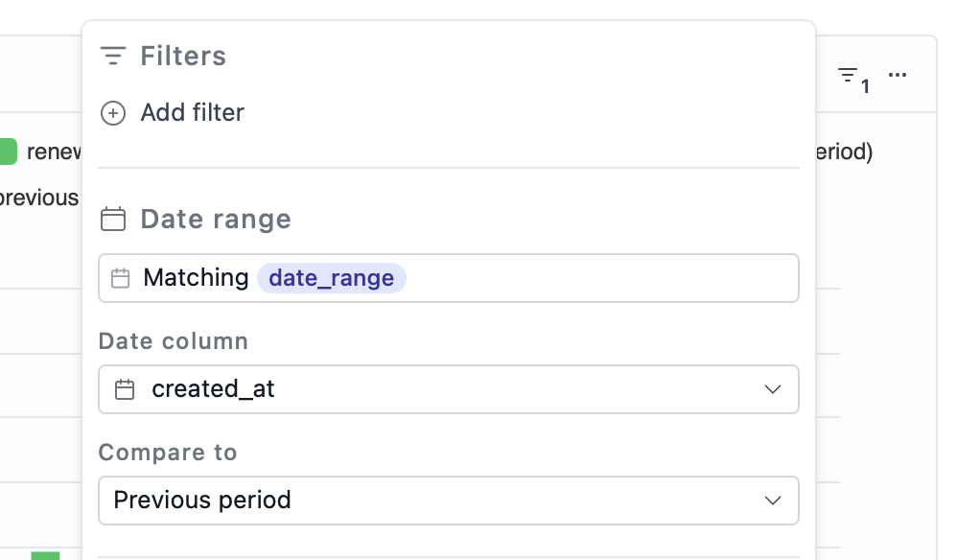Screen dimensions: 980x560
Task: Open the Date column dropdown
Action: tap(449, 389)
